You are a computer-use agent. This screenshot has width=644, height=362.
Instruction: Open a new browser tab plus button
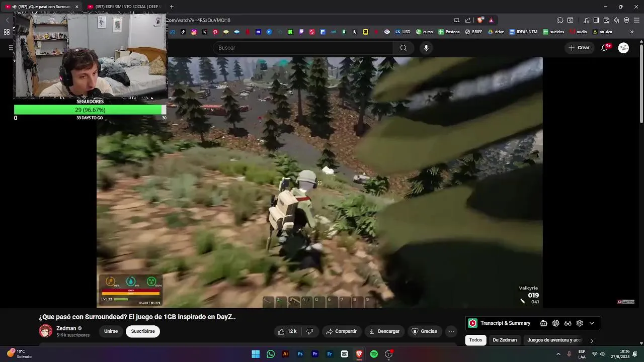[x=172, y=7]
